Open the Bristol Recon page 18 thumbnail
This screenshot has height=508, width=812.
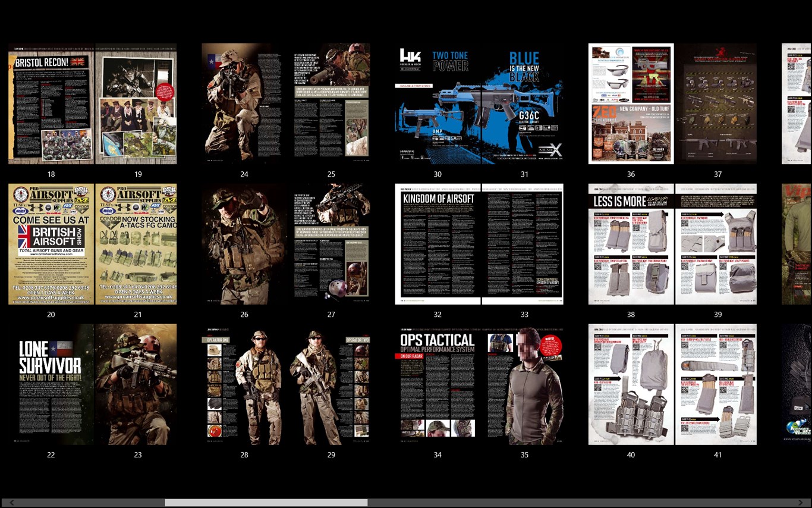(x=51, y=104)
